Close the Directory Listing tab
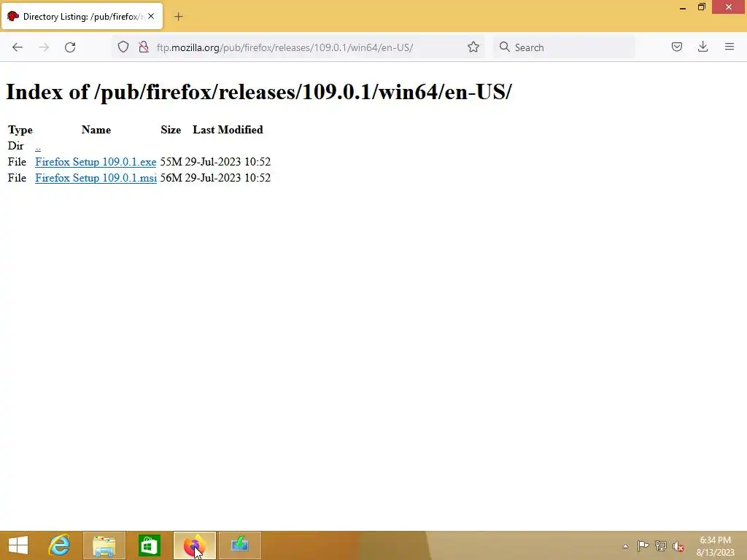Image resolution: width=747 pixels, height=560 pixels. pos(151,16)
